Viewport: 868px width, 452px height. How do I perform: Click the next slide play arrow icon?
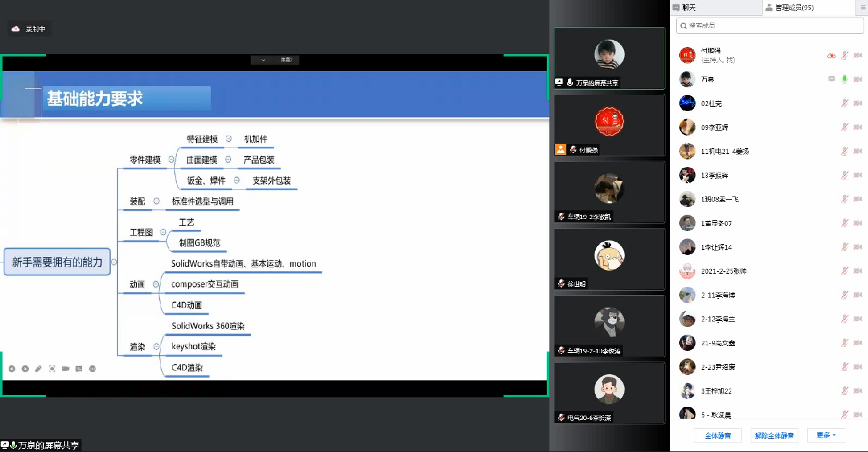tap(25, 369)
